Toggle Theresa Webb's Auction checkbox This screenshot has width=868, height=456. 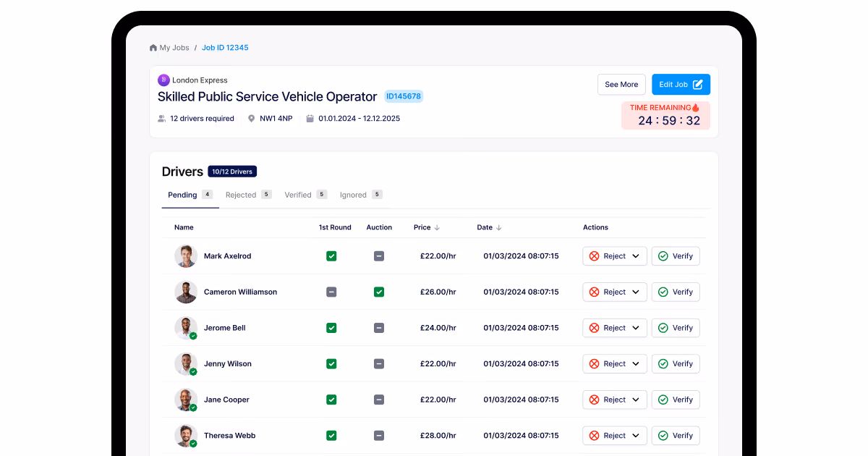(x=379, y=436)
